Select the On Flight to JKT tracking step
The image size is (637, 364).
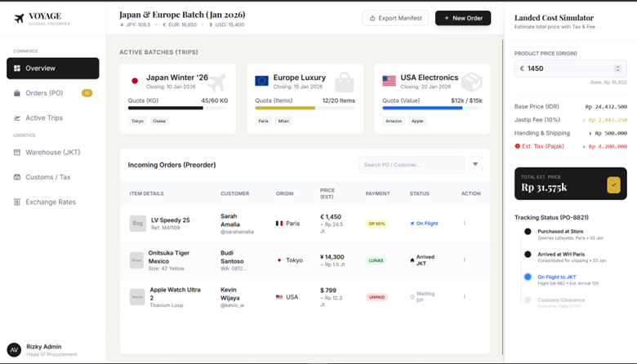coord(556,277)
